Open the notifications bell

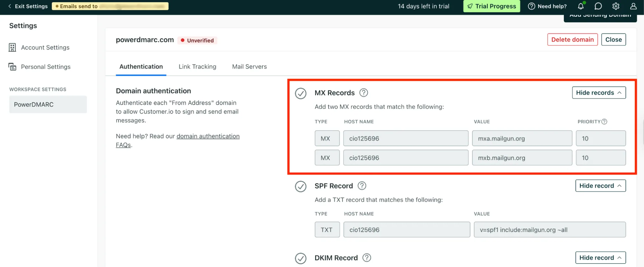click(581, 6)
